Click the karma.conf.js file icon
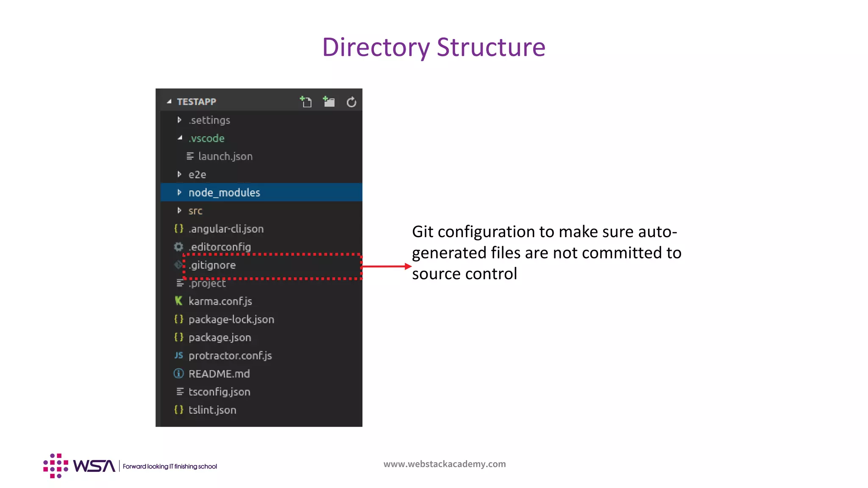This screenshot has height=488, width=868. click(178, 301)
